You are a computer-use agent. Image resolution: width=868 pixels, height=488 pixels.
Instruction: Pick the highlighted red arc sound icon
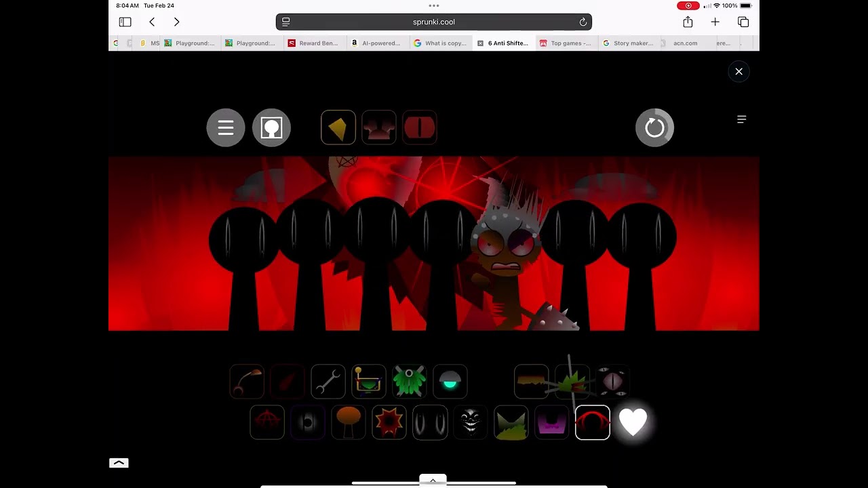(x=593, y=422)
